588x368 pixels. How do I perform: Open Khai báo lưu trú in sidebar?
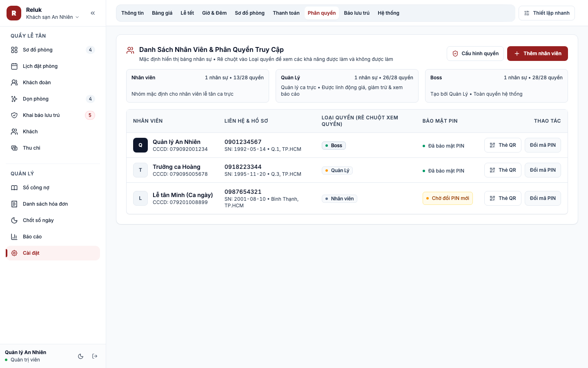pos(53,115)
